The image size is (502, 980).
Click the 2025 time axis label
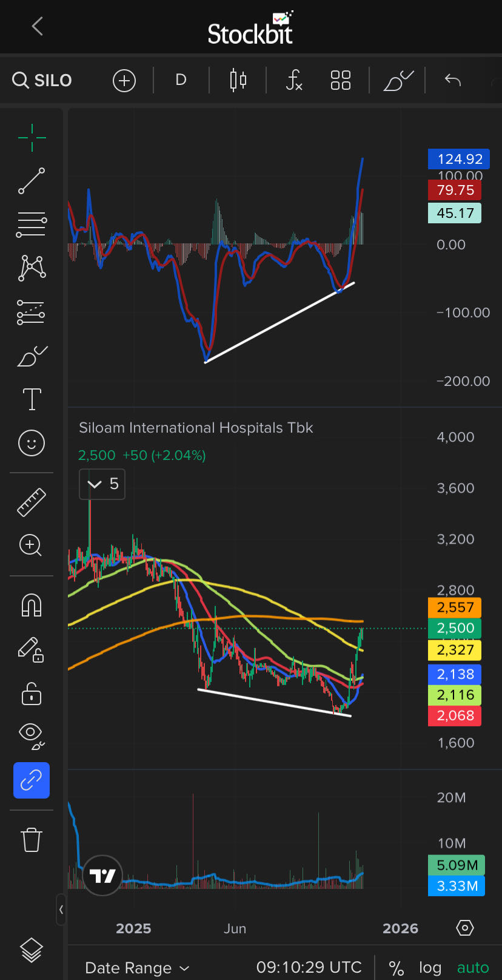coord(133,928)
